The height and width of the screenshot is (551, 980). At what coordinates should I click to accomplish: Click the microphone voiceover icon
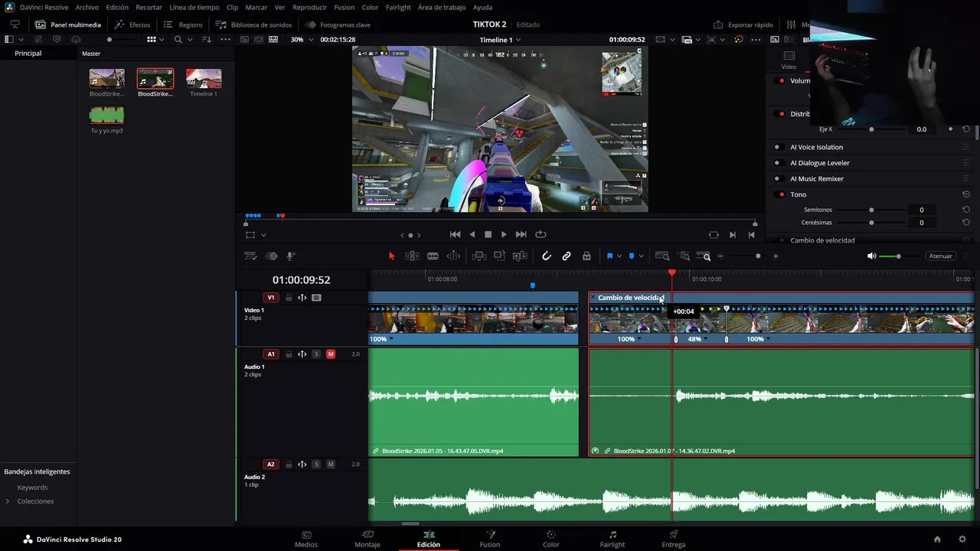coord(291,256)
